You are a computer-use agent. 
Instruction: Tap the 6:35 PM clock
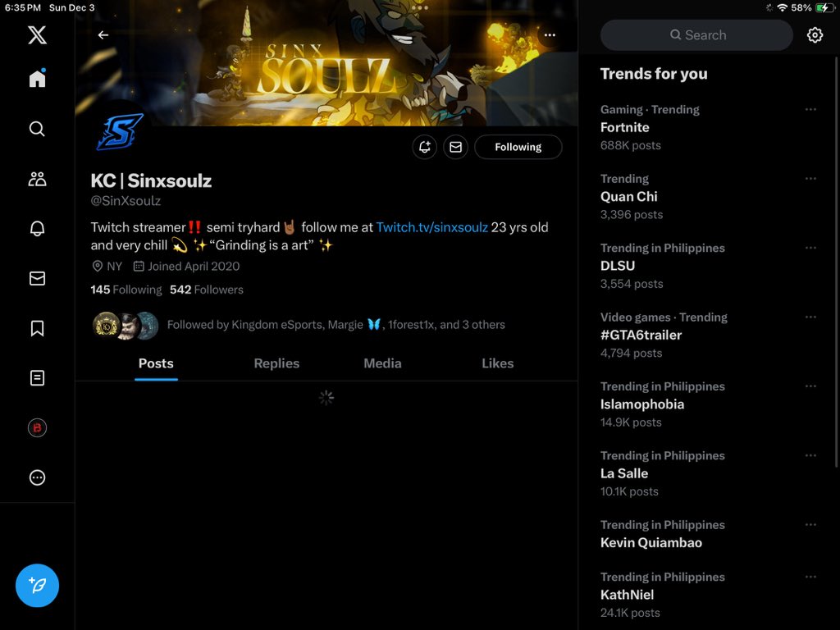coord(22,7)
